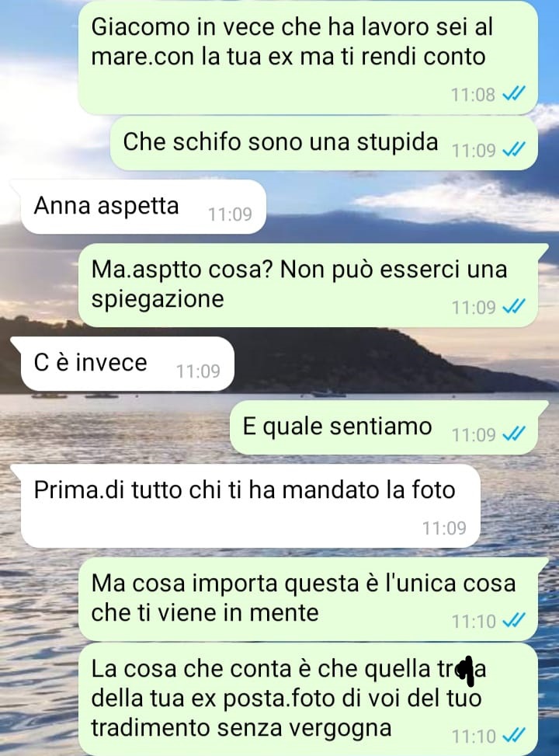Tap 'Ma cosa importa questa è l'unica' message
The image size is (559, 756).
pyautogui.click(x=308, y=599)
